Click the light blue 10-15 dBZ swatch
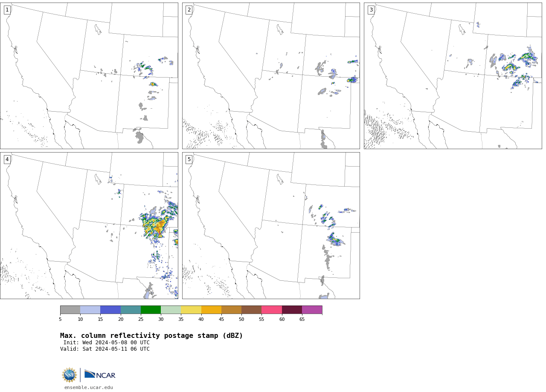The width and height of the screenshot is (546, 392). pyautogui.click(x=90, y=310)
